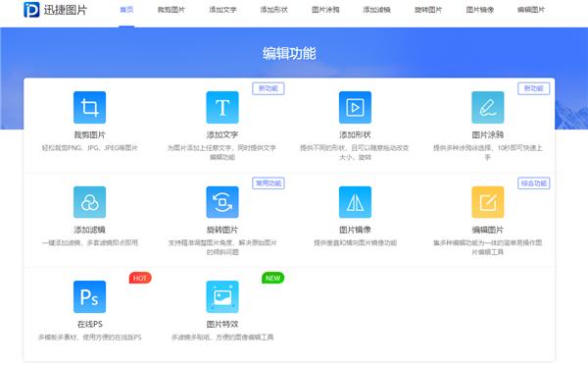Open the 图片镜像 mirror icon
The image size is (588, 365).
tap(355, 202)
